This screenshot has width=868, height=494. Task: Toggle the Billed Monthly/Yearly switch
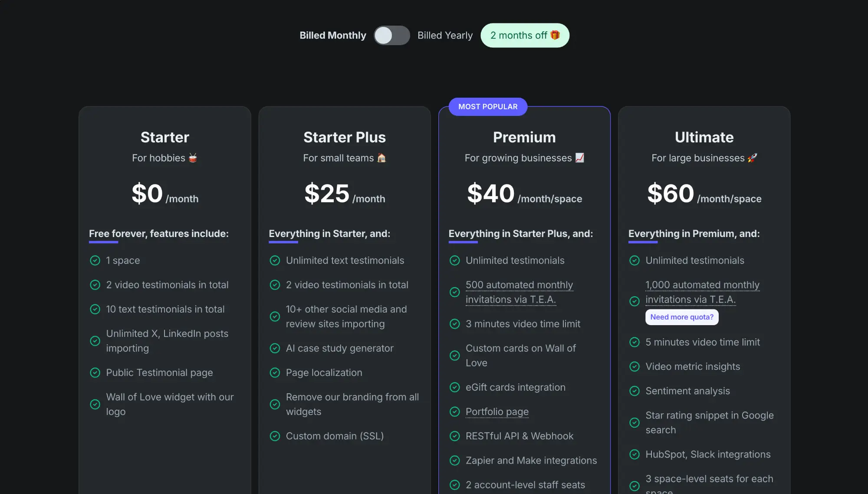pos(391,35)
